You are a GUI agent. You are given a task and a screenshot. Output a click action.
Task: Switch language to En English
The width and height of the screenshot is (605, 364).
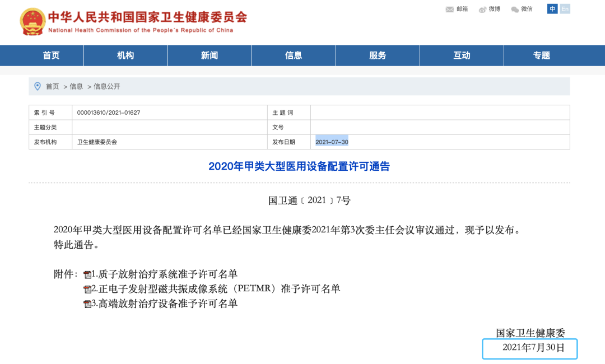pos(565,9)
